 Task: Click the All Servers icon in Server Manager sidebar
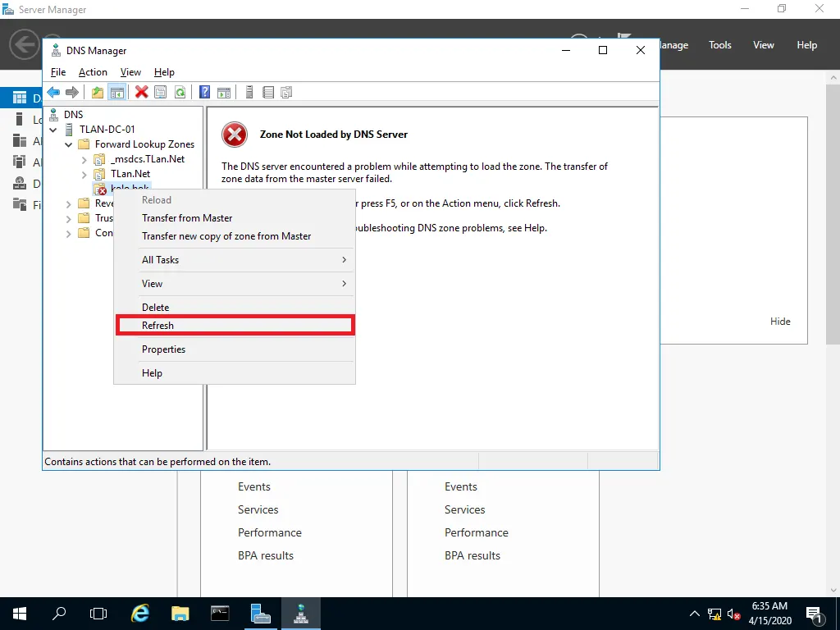tap(20, 140)
